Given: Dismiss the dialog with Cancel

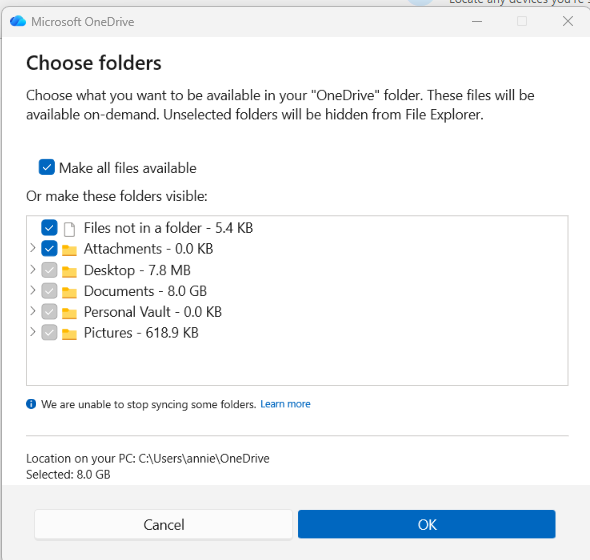Looking at the screenshot, I should (163, 524).
